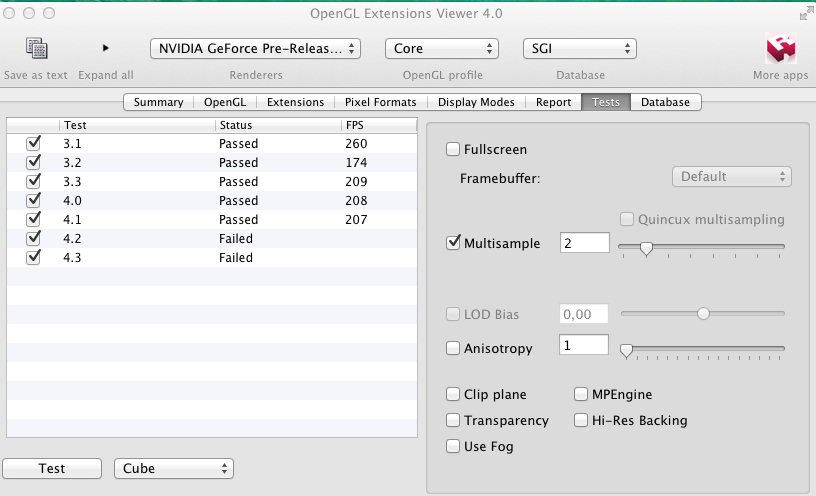Uncheck the 4.2 test checkbox
Image resolution: width=816 pixels, height=496 pixels.
[x=33, y=238]
